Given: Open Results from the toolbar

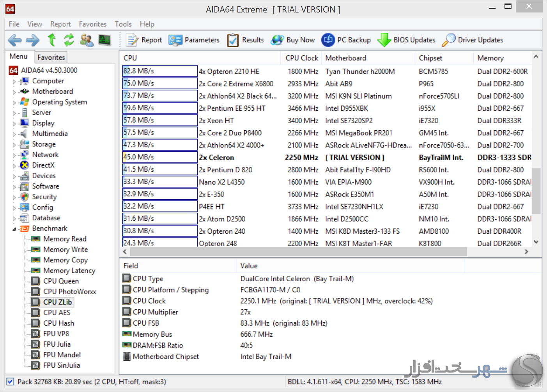Looking at the screenshot, I should tap(245, 40).
